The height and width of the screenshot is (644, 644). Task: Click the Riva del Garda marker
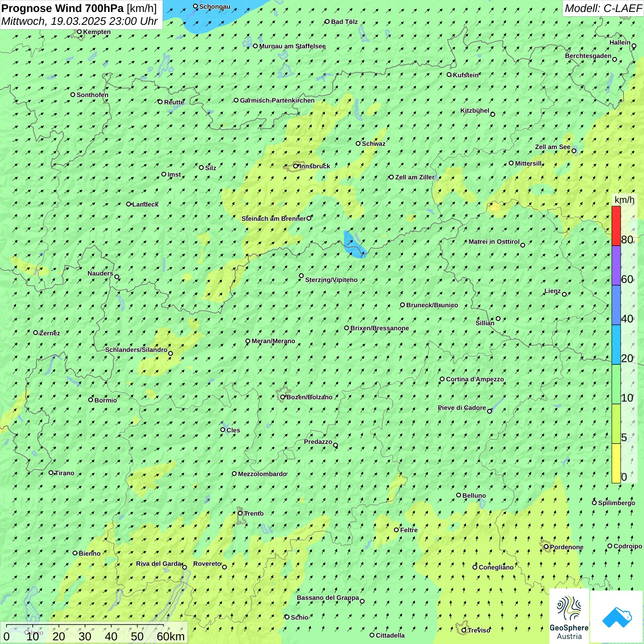[184, 567]
